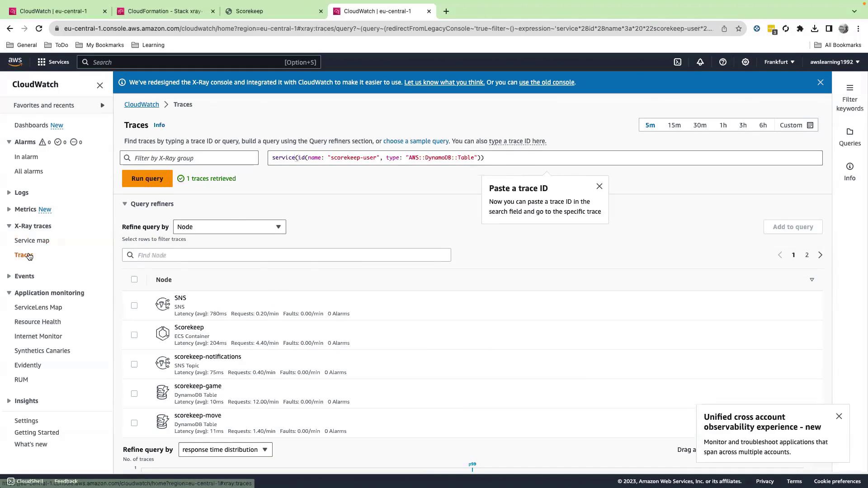Select the scorekeep-game node checkbox

(134, 394)
